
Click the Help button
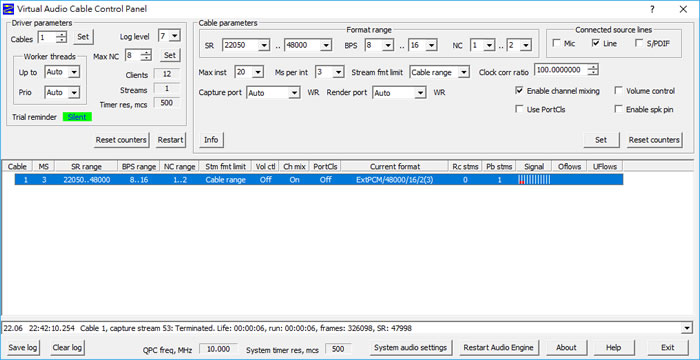tap(614, 347)
